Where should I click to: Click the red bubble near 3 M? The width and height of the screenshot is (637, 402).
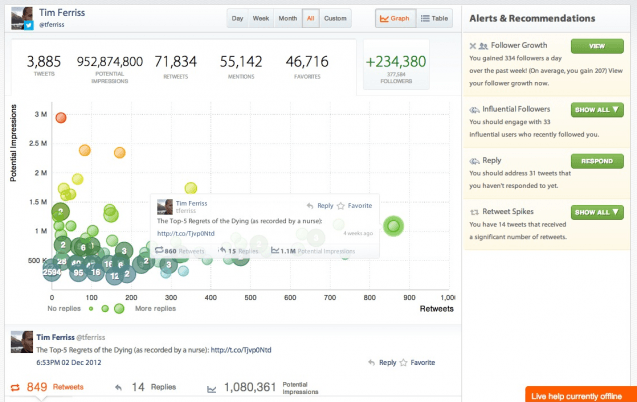pos(61,118)
